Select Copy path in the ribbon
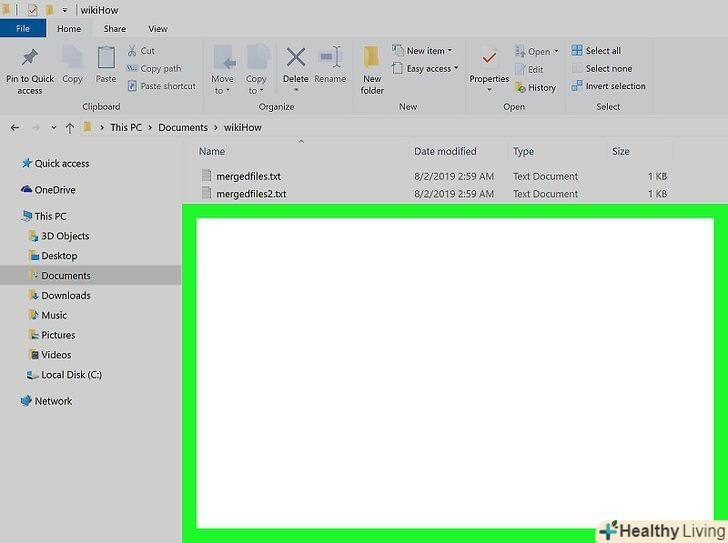Screen dimensions: 728x543 point(154,69)
